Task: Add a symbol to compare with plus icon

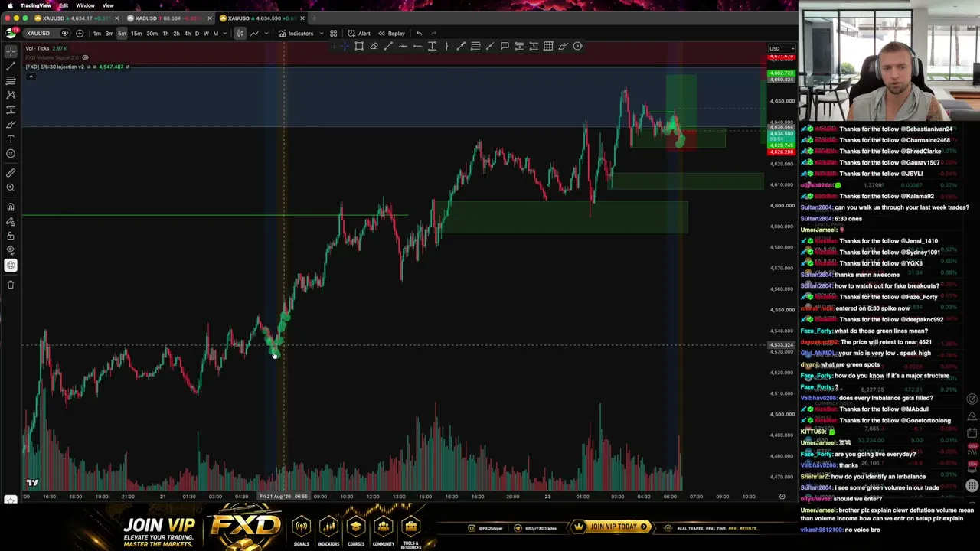Action: click(x=80, y=34)
